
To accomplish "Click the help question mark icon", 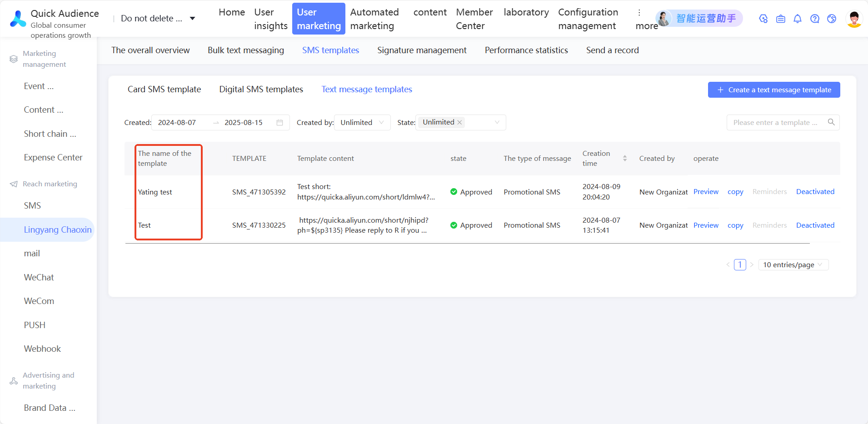I will (815, 19).
